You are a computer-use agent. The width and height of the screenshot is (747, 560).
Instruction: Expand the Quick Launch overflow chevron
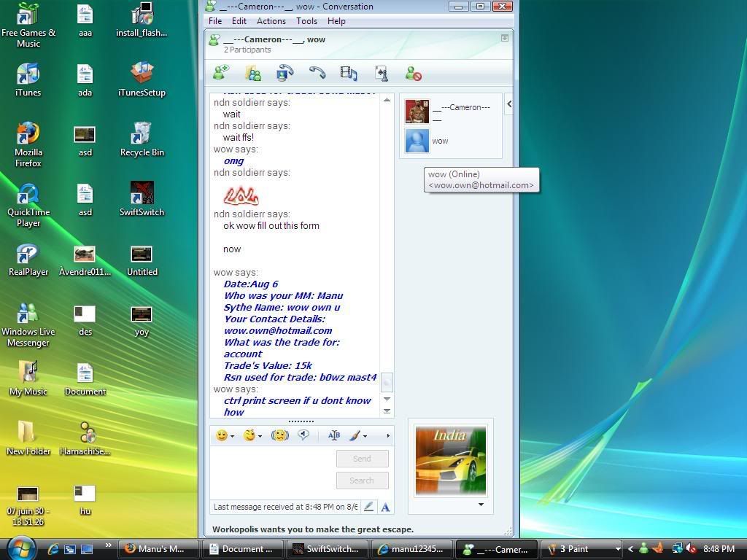108,545
